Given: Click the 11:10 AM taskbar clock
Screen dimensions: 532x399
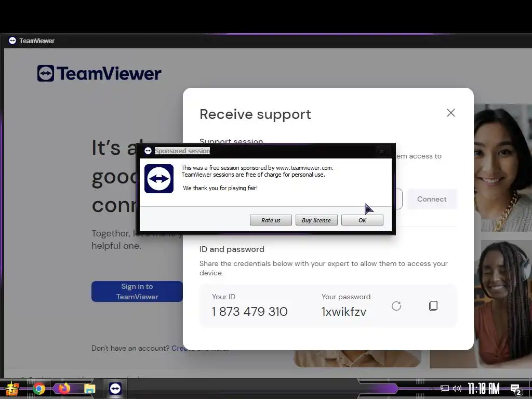Looking at the screenshot, I should coord(484,389).
